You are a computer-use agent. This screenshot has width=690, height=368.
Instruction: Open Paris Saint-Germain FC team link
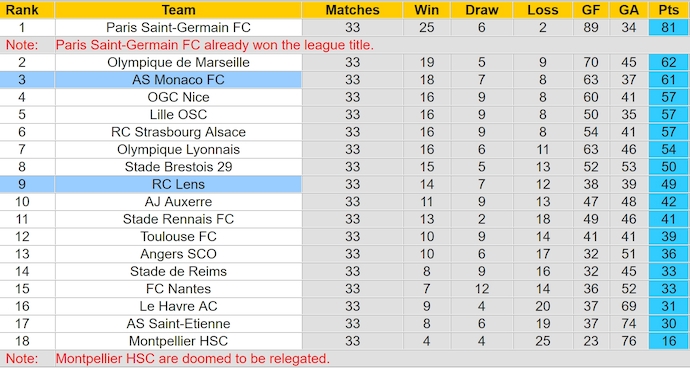[178, 27]
